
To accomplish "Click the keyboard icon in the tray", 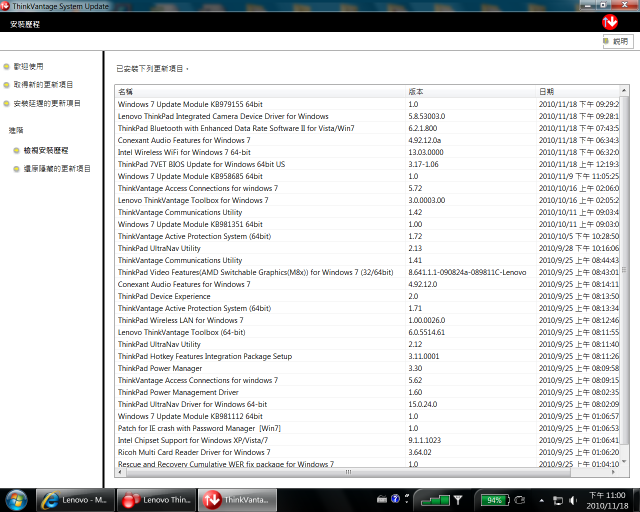I will tap(382, 499).
